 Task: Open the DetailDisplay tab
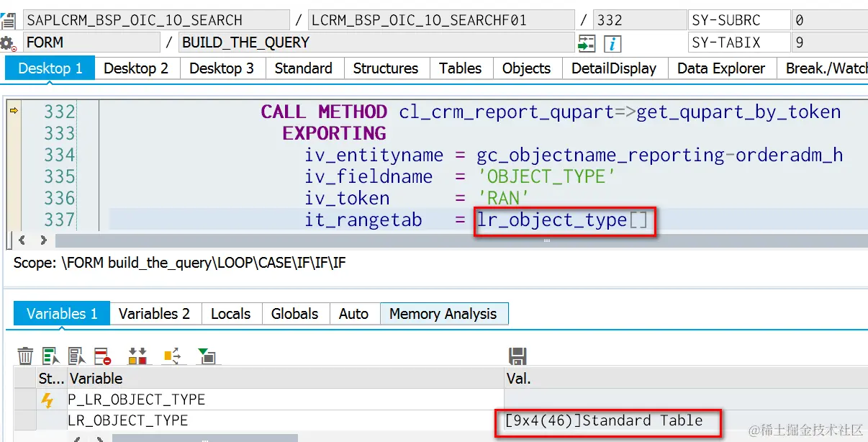(x=614, y=68)
